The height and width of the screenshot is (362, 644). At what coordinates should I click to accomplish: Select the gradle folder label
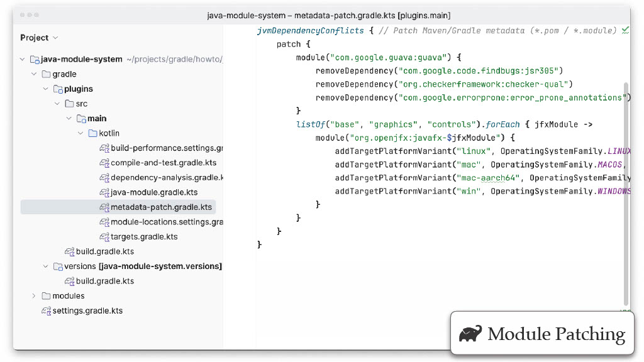(64, 74)
